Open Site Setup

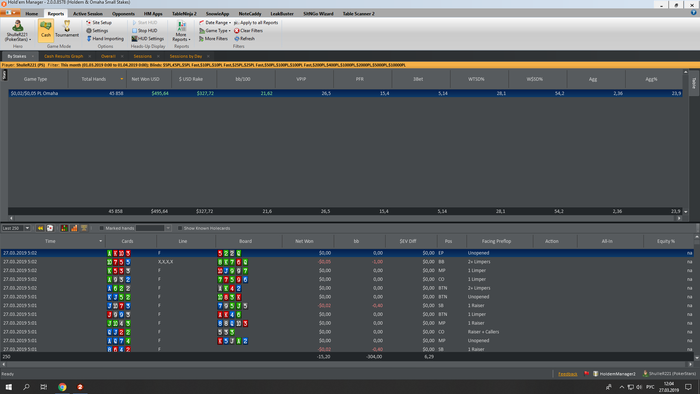[x=99, y=22]
